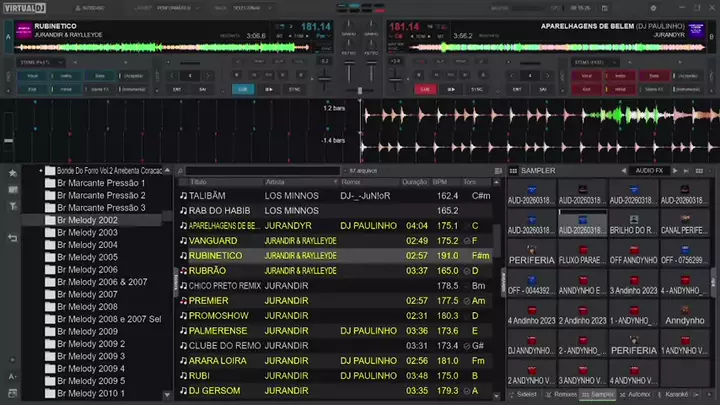This screenshot has height=405, width=720.
Task: Click the BPM column header
Action: [x=439, y=182]
